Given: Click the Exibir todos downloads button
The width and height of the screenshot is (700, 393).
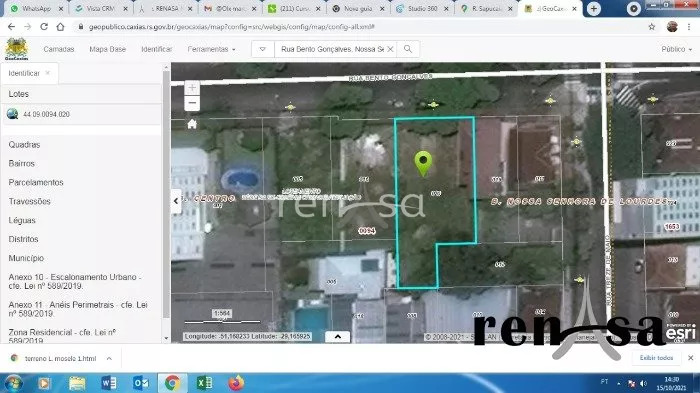Looking at the screenshot, I should tap(656, 358).
